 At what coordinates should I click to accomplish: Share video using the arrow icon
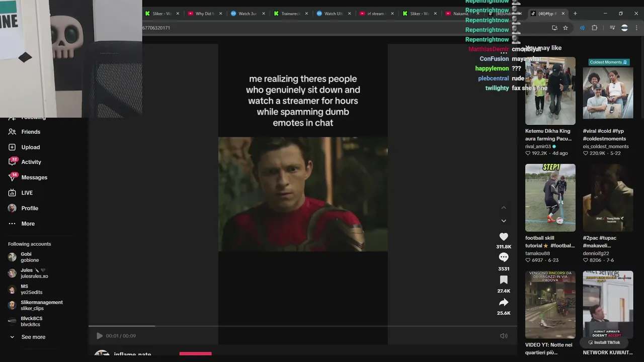coord(504,302)
